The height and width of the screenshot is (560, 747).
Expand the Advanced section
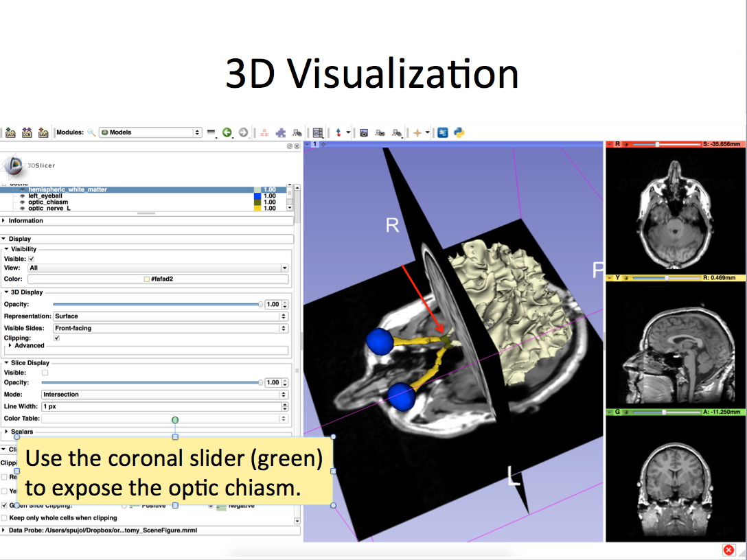tap(26, 346)
